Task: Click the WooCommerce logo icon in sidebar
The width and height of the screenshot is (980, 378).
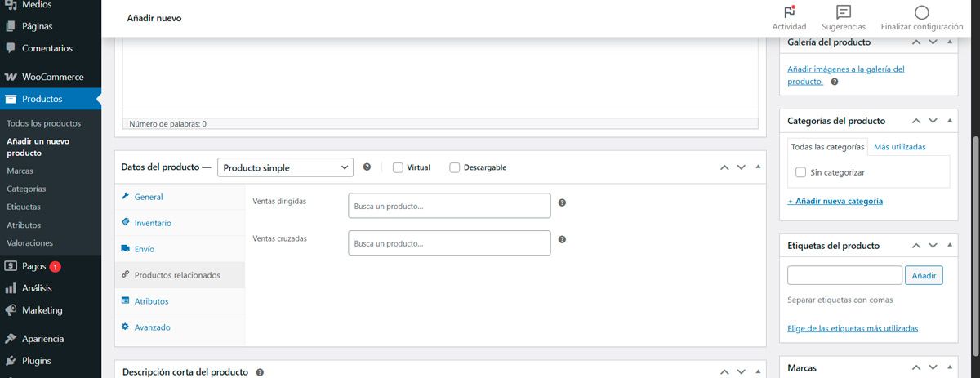Action: (x=11, y=77)
